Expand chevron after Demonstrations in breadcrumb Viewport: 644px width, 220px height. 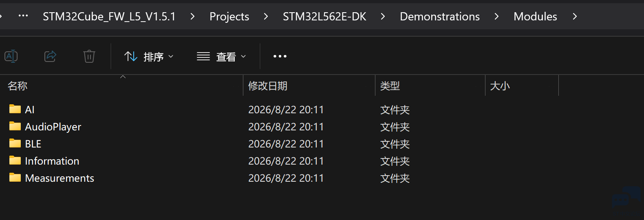click(496, 16)
